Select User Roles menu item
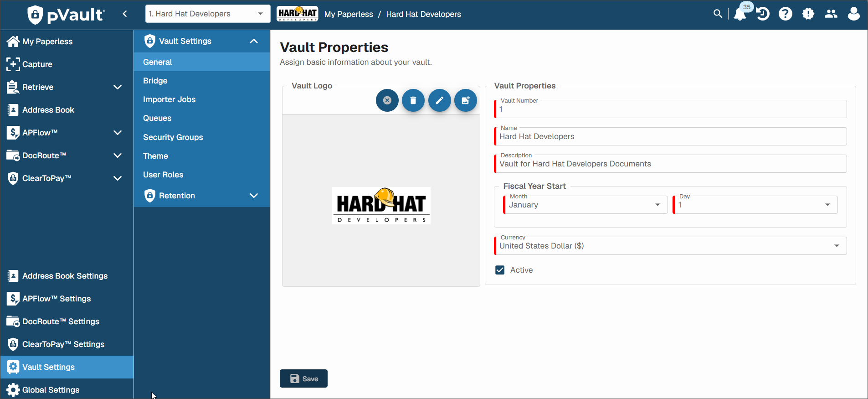Image resolution: width=868 pixels, height=399 pixels. [x=202, y=175]
